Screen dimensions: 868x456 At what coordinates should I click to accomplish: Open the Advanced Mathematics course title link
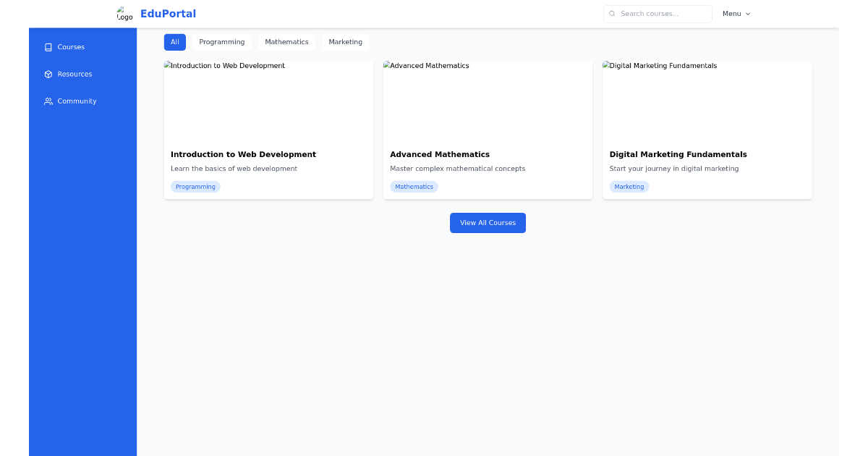click(440, 154)
